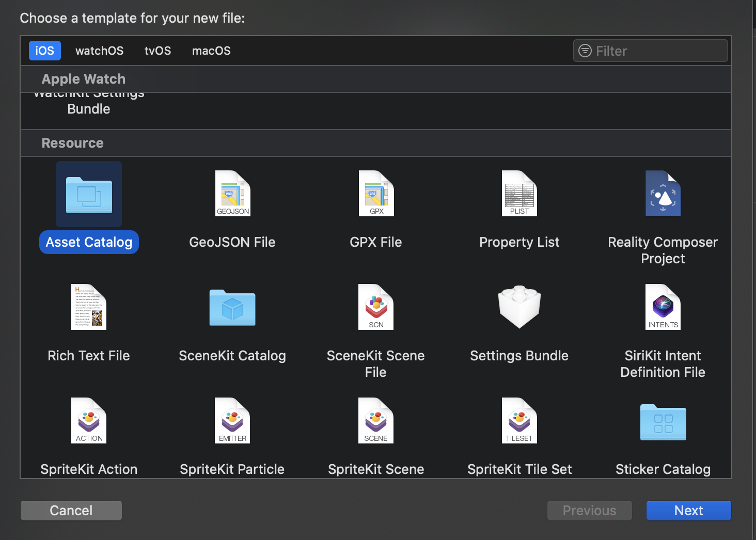Choose the SpriteKit Tile Set icon
Image resolution: width=756 pixels, height=540 pixels.
tap(519, 420)
